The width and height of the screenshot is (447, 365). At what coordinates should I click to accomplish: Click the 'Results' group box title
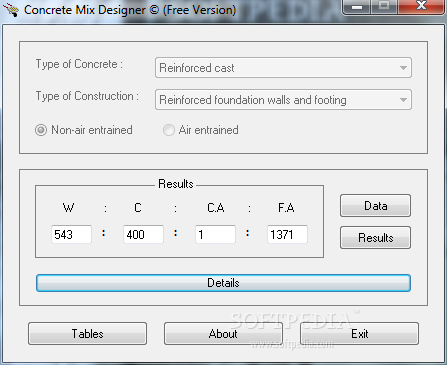(176, 184)
